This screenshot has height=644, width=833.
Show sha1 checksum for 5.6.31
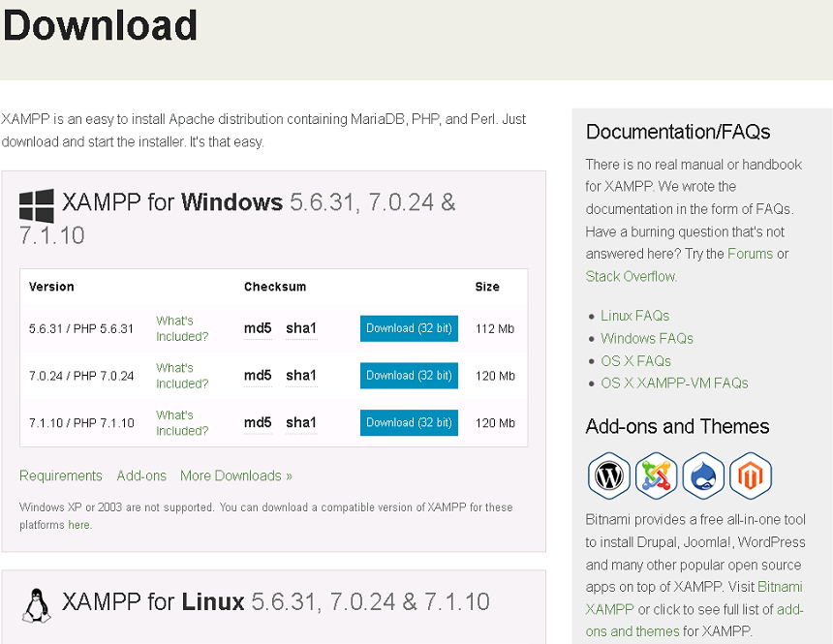(301, 328)
